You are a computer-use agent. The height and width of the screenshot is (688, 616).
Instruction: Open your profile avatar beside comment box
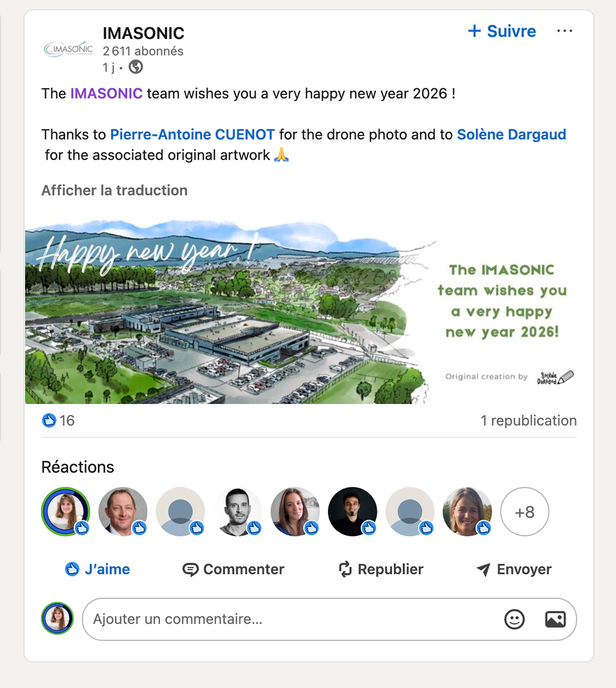57,618
